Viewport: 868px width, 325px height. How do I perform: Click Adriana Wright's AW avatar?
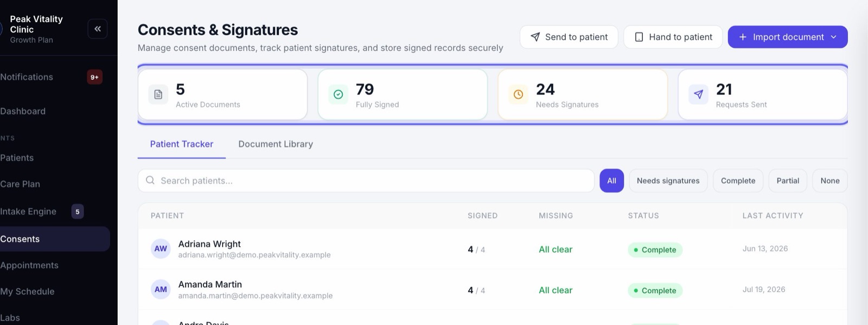(x=161, y=248)
